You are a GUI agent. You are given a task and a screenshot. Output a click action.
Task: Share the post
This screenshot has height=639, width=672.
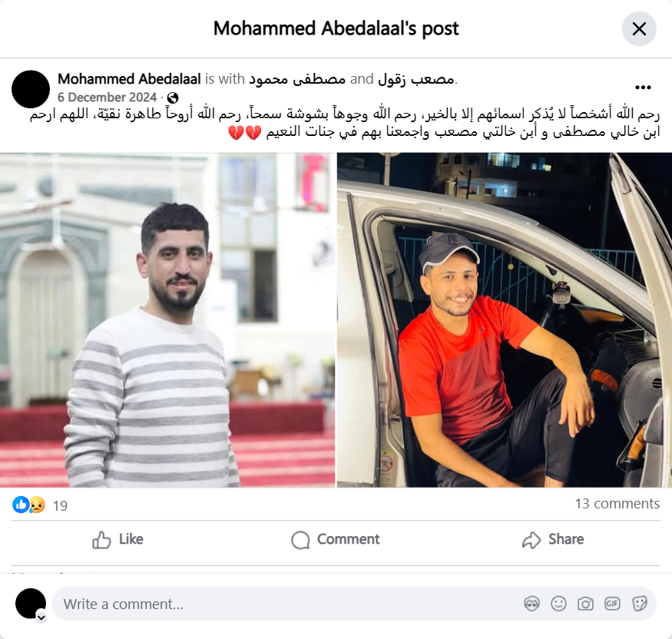pos(553,540)
